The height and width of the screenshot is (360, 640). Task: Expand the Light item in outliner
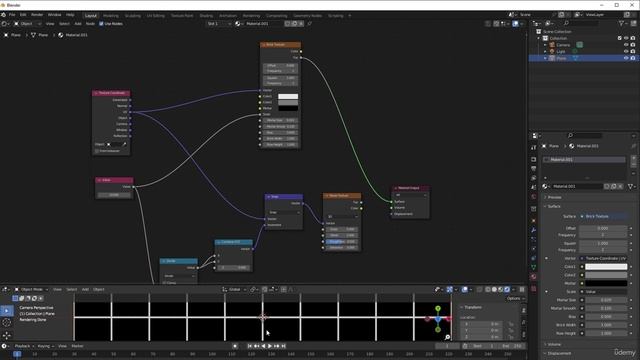coord(545,52)
